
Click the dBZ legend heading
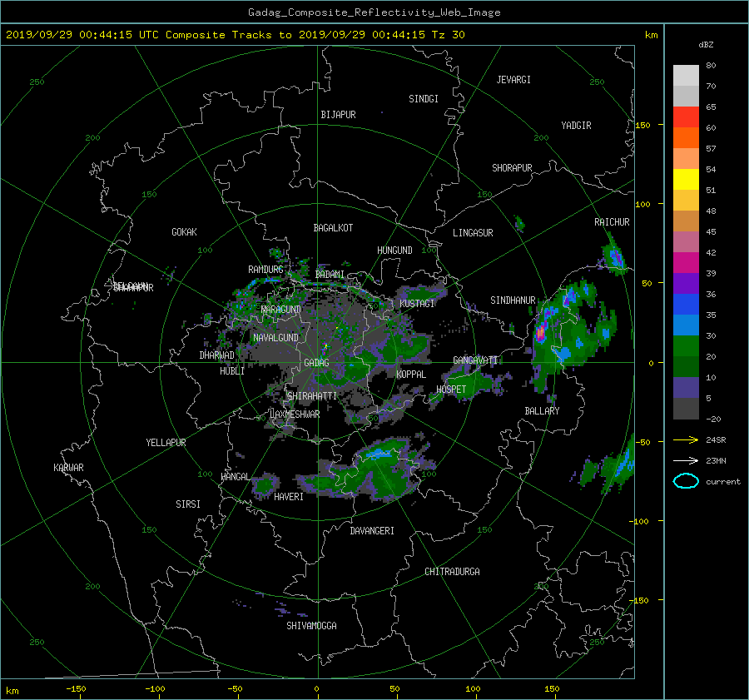[706, 44]
